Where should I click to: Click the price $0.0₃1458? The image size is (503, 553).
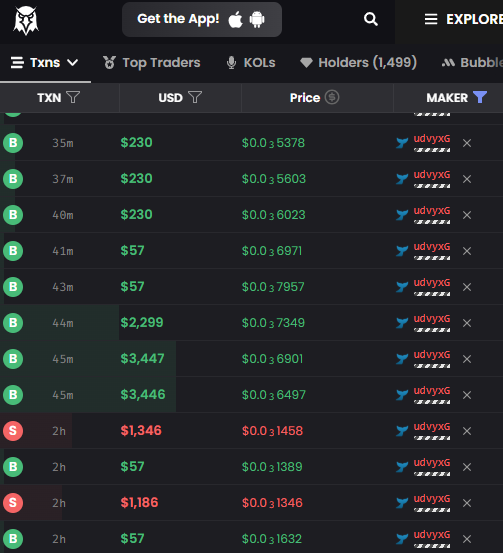(x=272, y=431)
